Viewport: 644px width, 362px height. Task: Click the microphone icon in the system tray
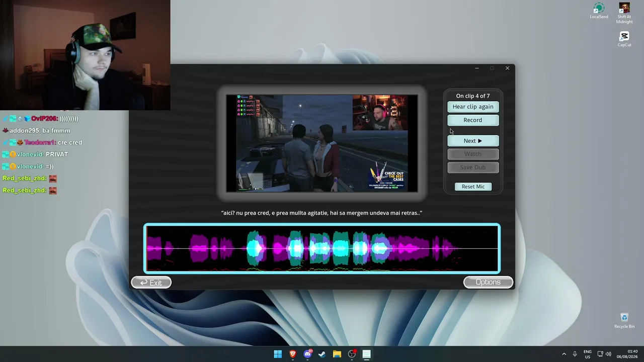pyautogui.click(x=575, y=354)
